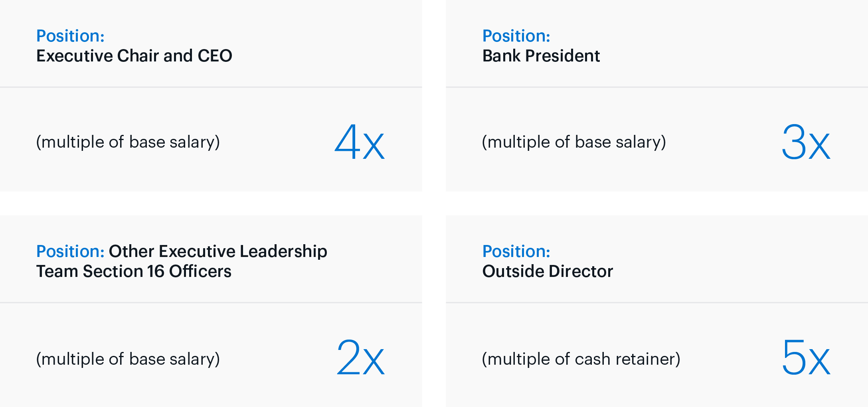Click the 4x multiplier value
The height and width of the screenshot is (407, 868).
tap(359, 142)
